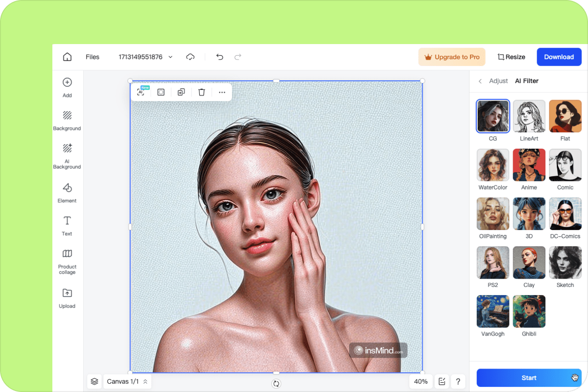This screenshot has width=588, height=392.
Task: Go to the home icon
Action: 67,57
